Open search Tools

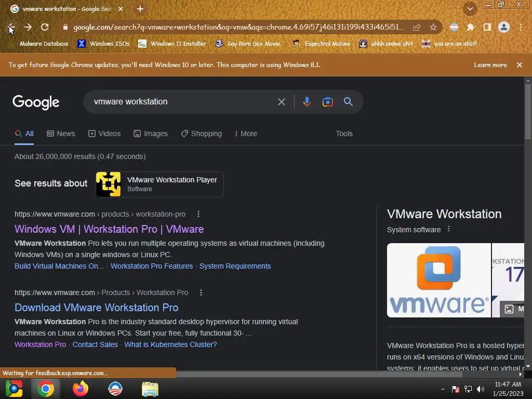344,134
